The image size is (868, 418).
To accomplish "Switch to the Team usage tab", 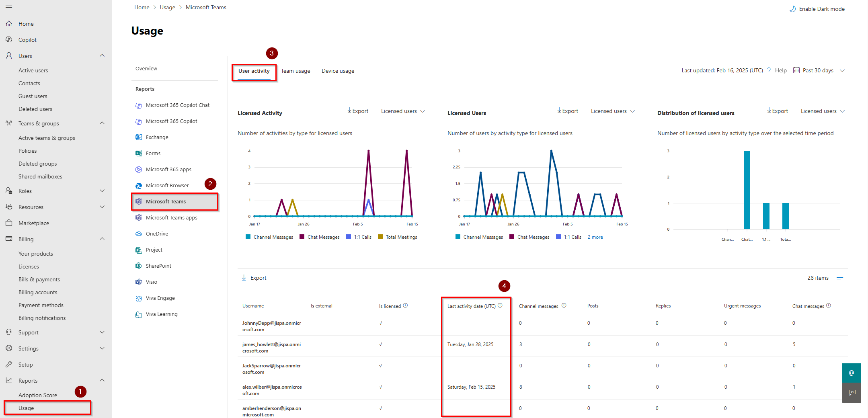I will coord(295,71).
